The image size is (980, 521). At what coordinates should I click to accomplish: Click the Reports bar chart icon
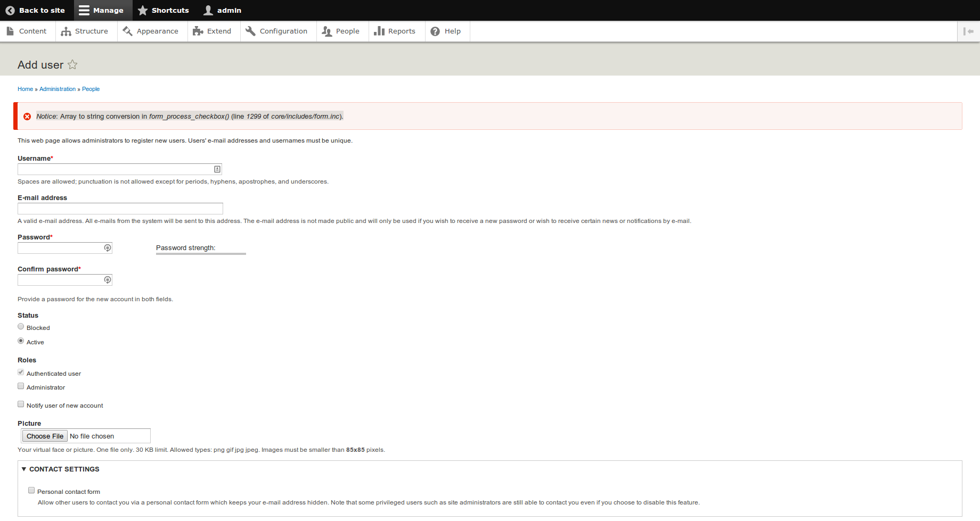tap(379, 31)
